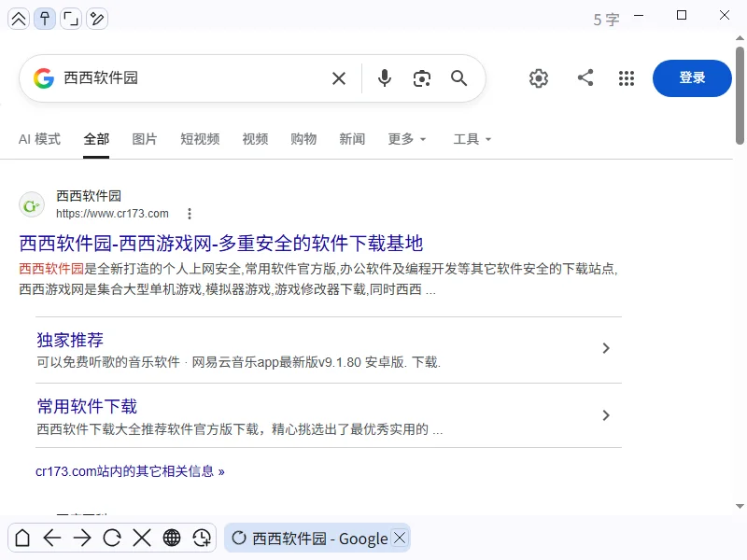747x560 pixels.
Task: Click the globe browser icon
Action: click(172, 539)
